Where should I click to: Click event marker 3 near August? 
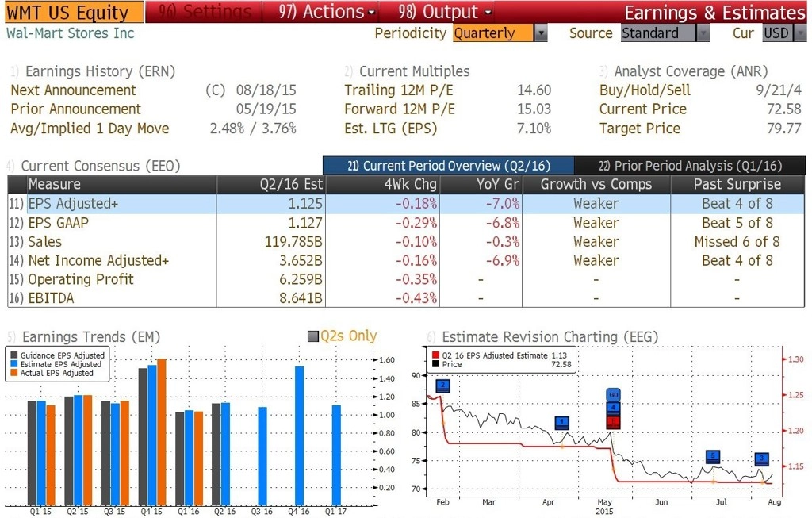point(762,459)
